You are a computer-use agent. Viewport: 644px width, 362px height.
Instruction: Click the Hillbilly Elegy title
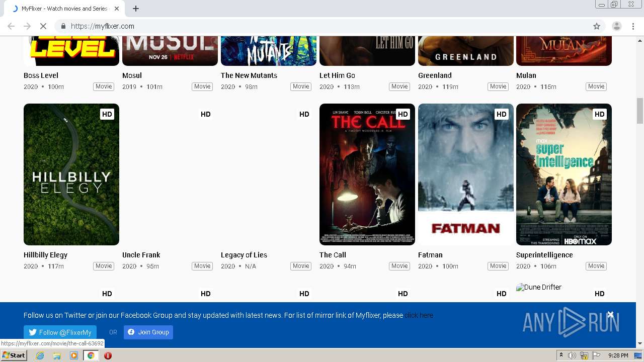pos(45,255)
